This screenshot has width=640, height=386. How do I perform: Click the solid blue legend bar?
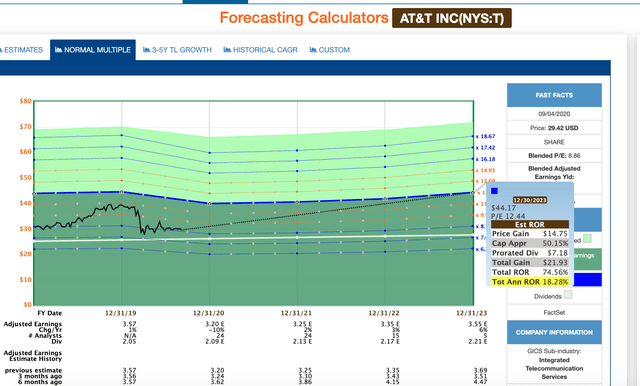pyautogui.click(x=588, y=280)
